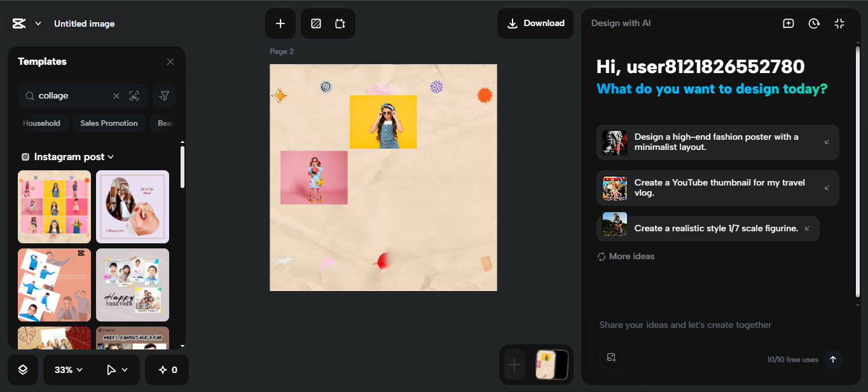Click the Share your ideas input box
868x392 pixels.
point(721,325)
